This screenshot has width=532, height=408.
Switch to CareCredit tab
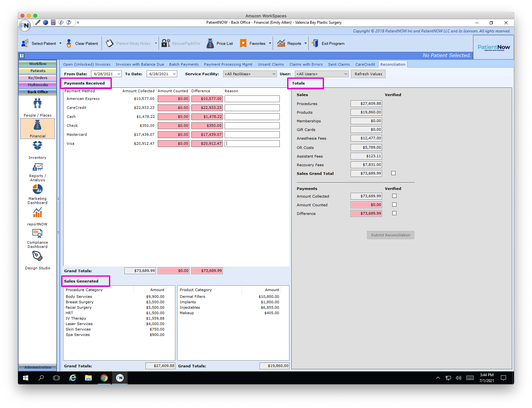point(365,64)
